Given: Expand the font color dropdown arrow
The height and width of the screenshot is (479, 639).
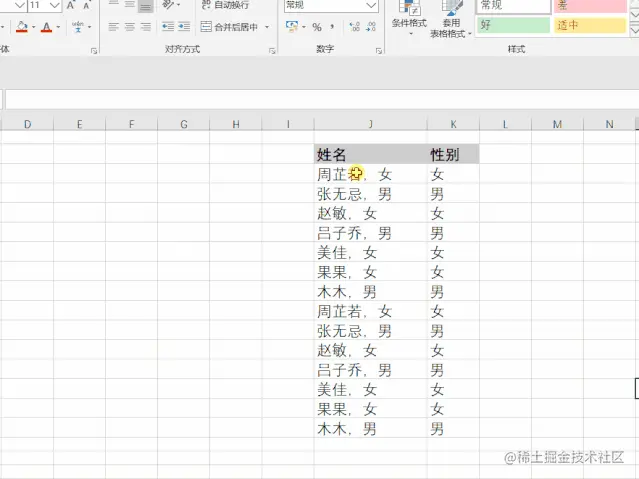Looking at the screenshot, I should point(58,27).
